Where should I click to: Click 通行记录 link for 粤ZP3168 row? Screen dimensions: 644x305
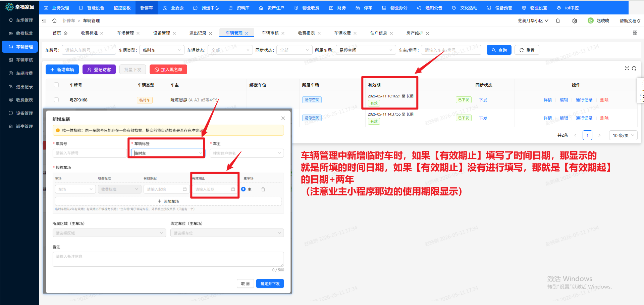(x=584, y=100)
